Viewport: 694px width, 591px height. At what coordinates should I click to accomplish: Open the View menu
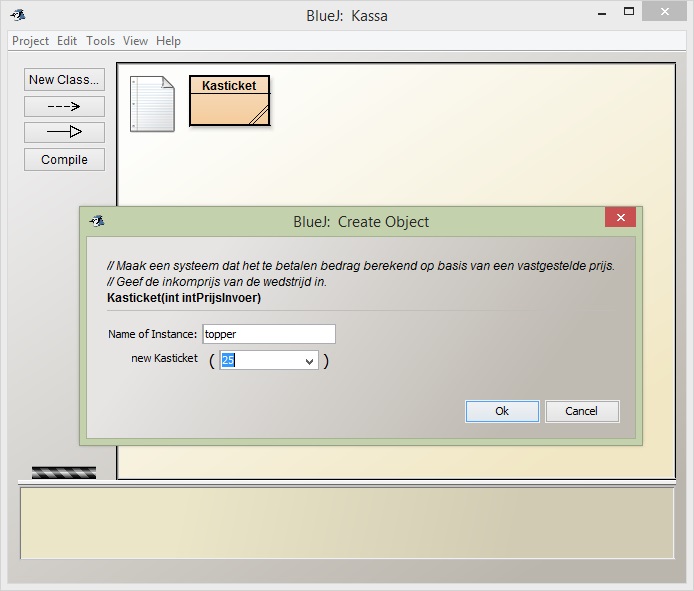[x=135, y=41]
